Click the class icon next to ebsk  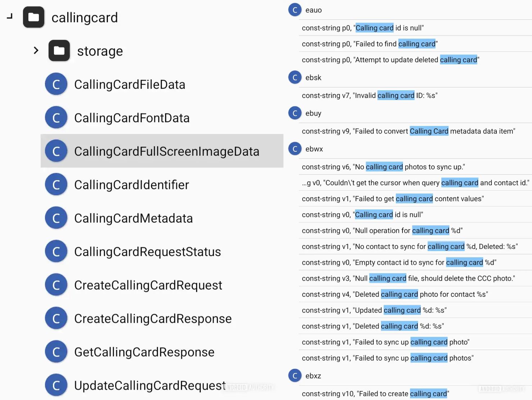point(295,77)
